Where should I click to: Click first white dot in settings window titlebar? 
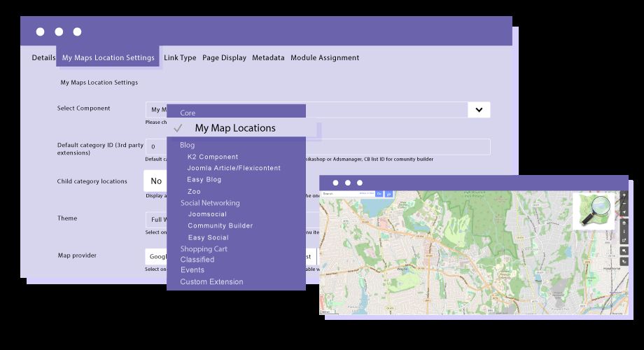coord(41,31)
